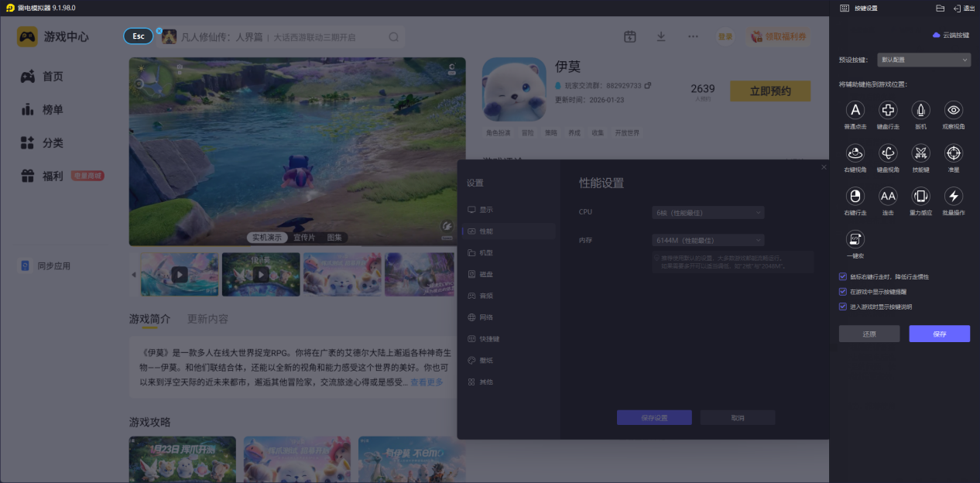Click the 立即预约 reserve button

coord(770,91)
